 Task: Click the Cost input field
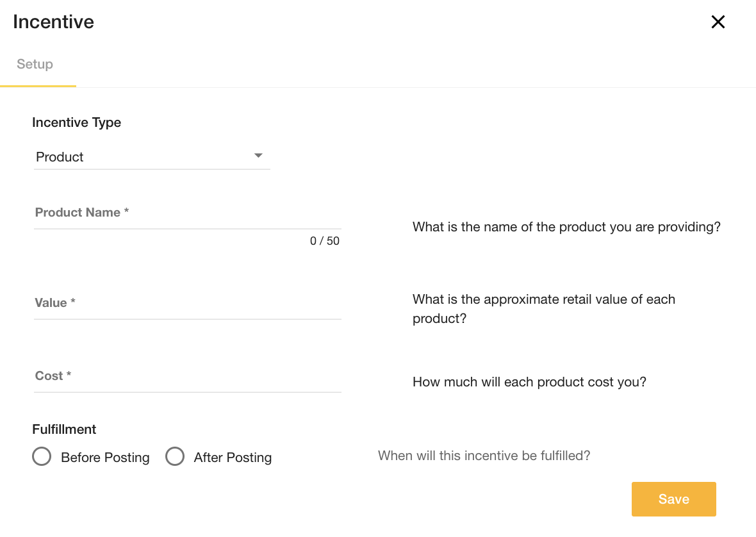(187, 387)
